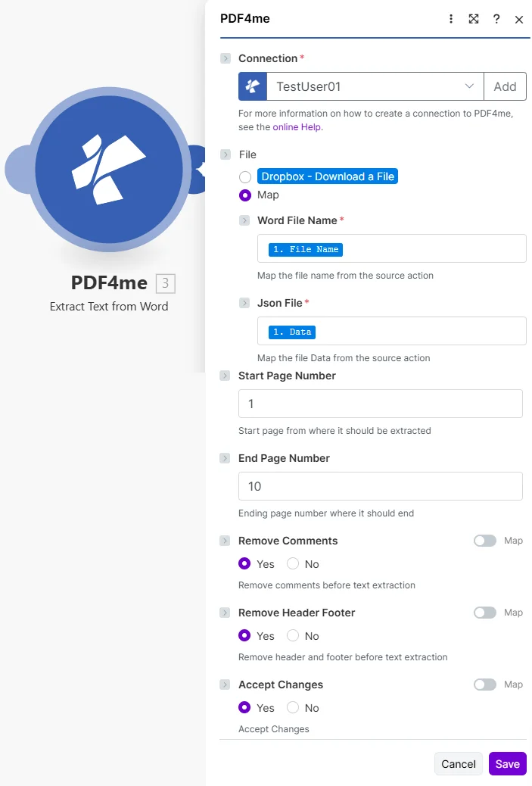Open the online Help link
The image size is (532, 786).
(x=297, y=127)
